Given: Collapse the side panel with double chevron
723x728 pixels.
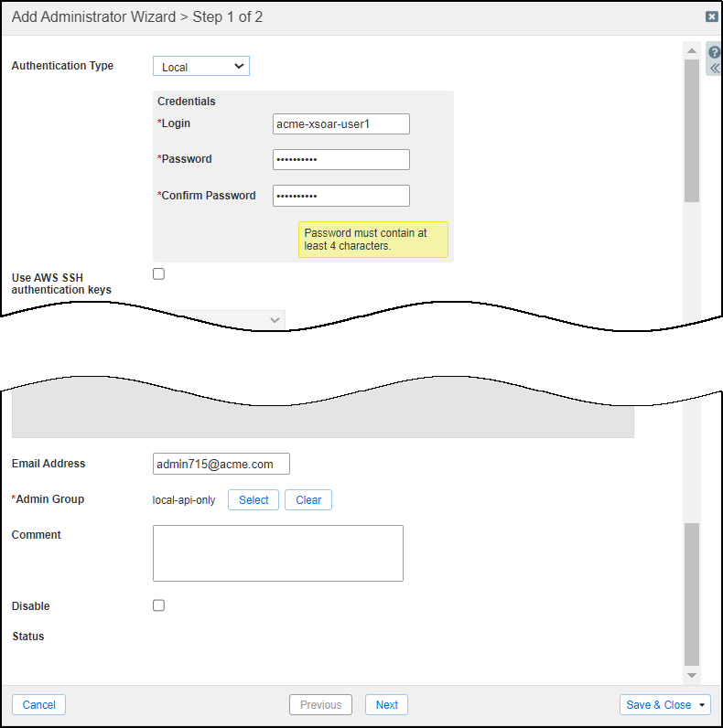Looking at the screenshot, I should [715, 69].
